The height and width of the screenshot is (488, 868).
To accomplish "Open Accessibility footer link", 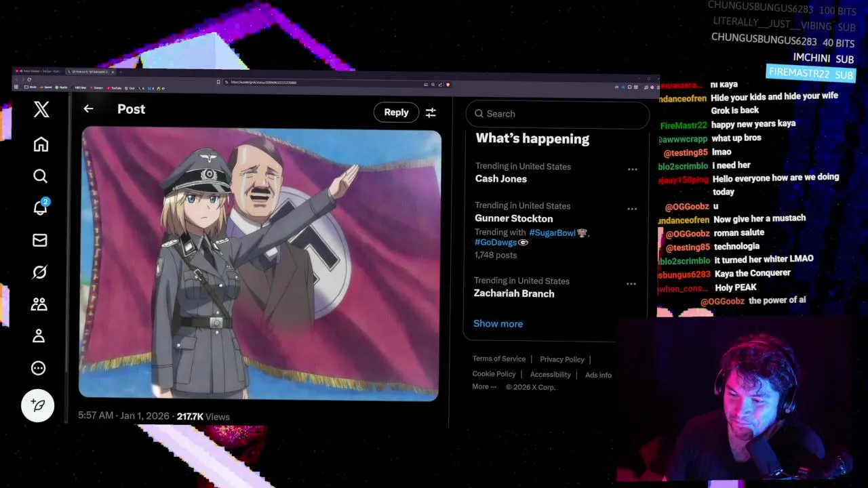I will 551,375.
